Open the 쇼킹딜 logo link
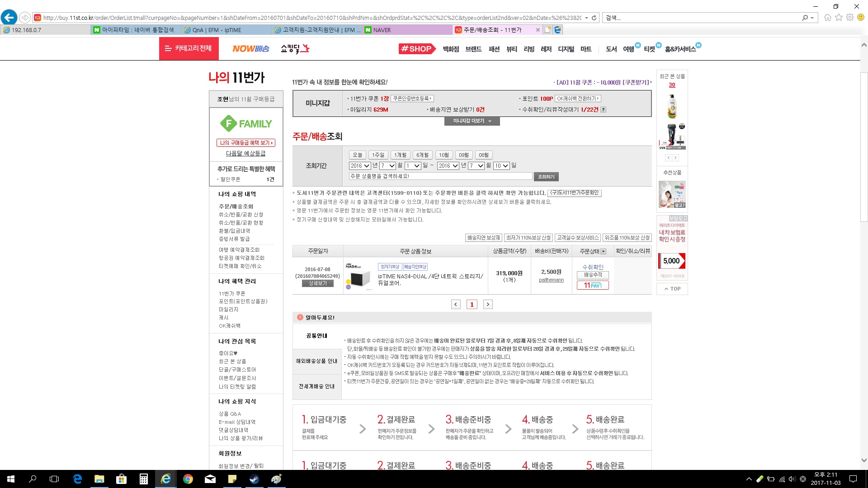868x488 pixels. (295, 48)
